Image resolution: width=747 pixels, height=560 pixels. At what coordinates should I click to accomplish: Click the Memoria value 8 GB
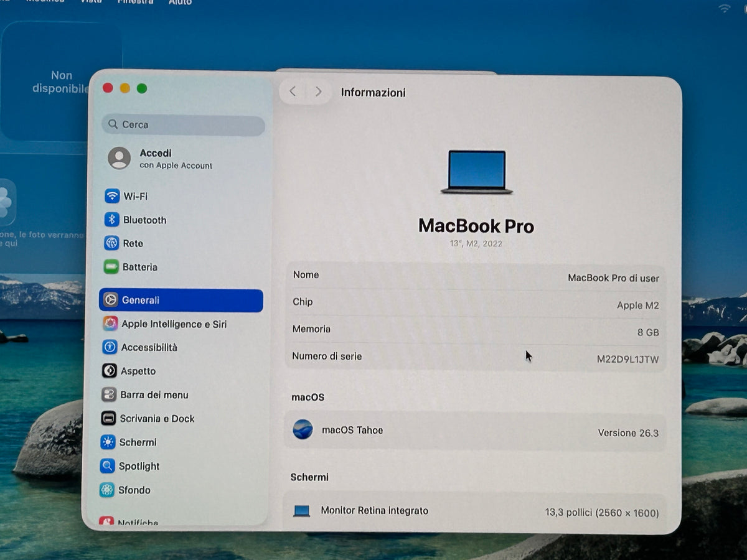648,333
